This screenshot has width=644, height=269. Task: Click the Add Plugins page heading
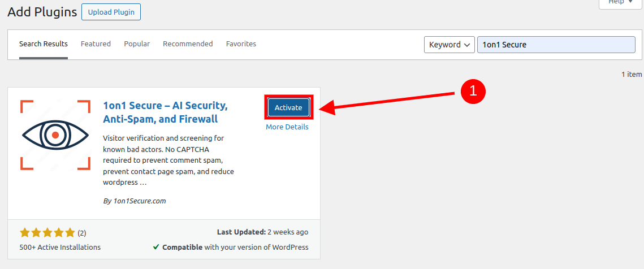pyautogui.click(x=42, y=12)
